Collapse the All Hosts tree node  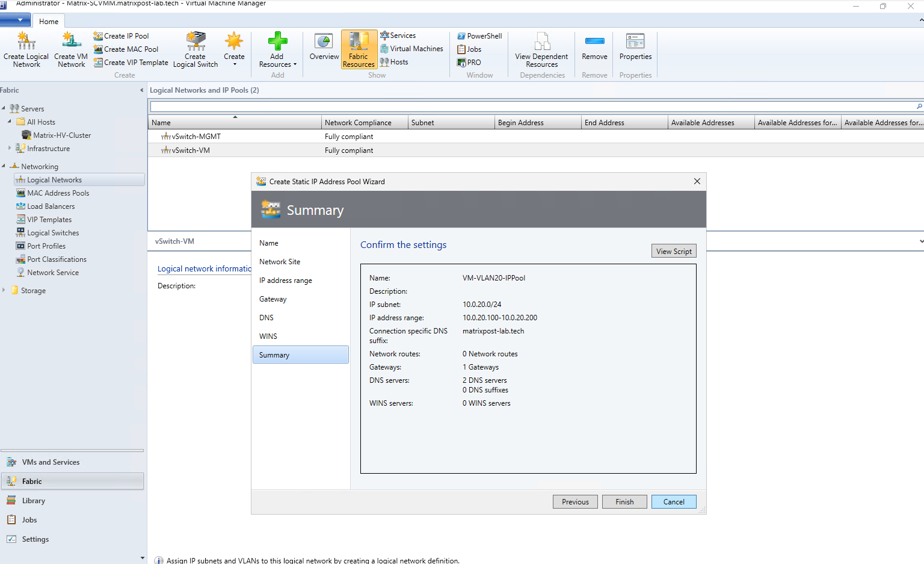10,122
